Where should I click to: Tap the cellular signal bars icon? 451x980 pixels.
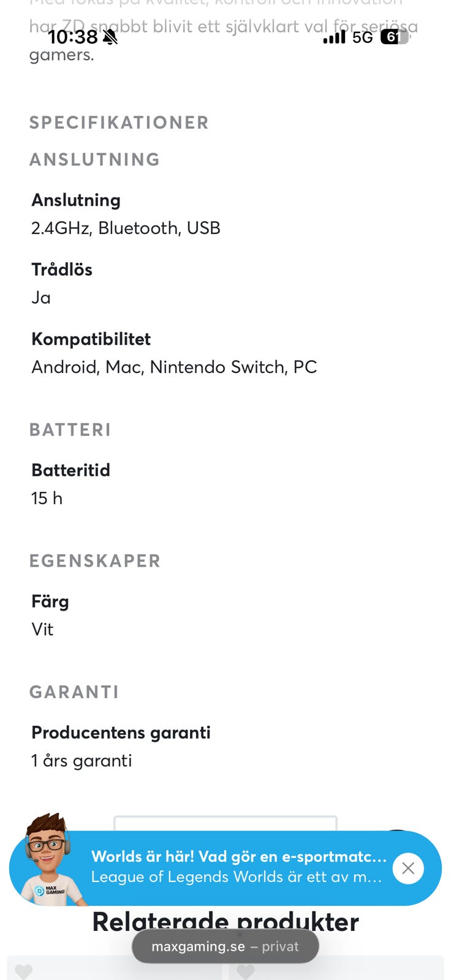click(334, 37)
